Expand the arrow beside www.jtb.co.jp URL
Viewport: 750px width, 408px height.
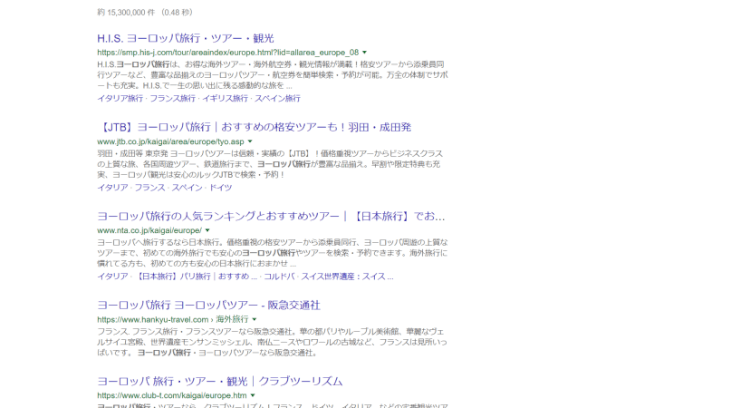(x=250, y=142)
